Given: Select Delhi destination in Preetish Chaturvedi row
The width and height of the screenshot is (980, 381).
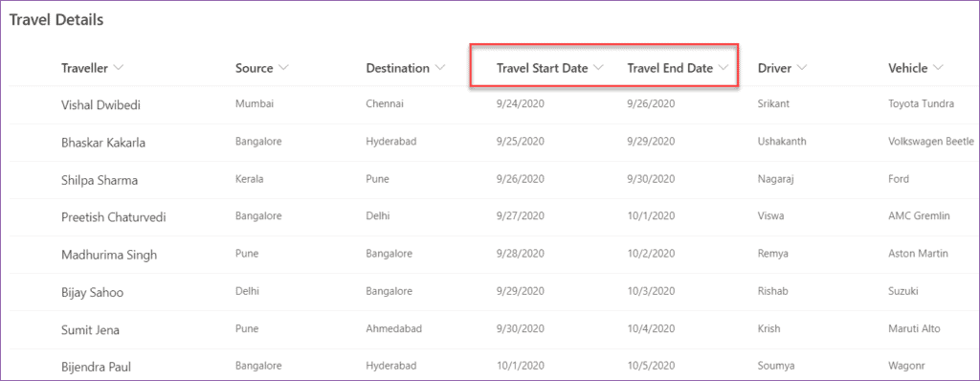Looking at the screenshot, I should [x=377, y=215].
